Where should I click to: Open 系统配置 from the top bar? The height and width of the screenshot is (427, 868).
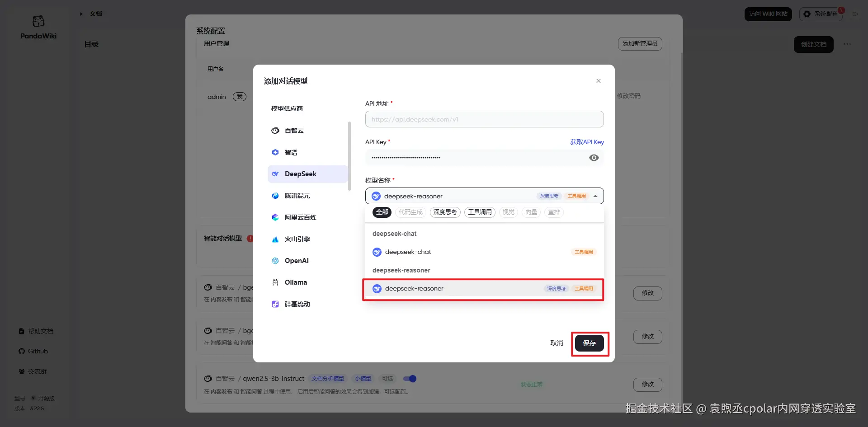(x=821, y=14)
